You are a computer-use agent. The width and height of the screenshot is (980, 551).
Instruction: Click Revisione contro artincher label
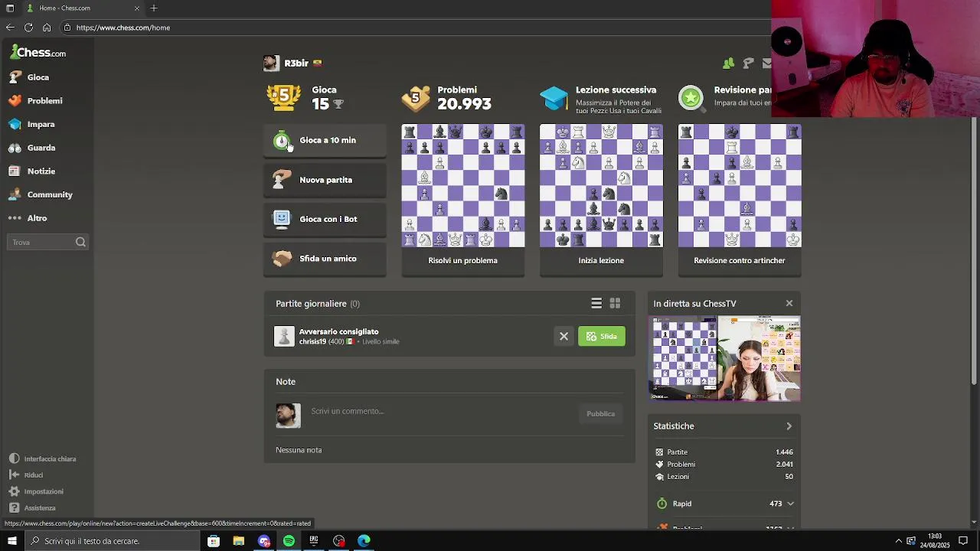point(740,260)
